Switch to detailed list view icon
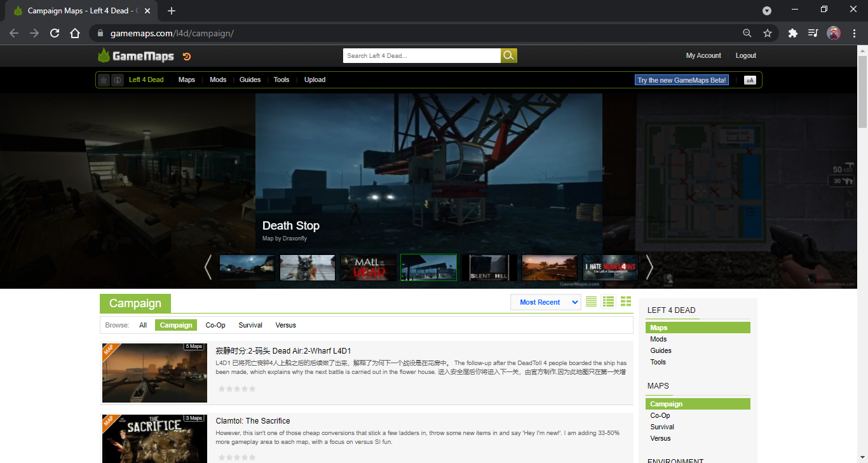 [x=609, y=301]
